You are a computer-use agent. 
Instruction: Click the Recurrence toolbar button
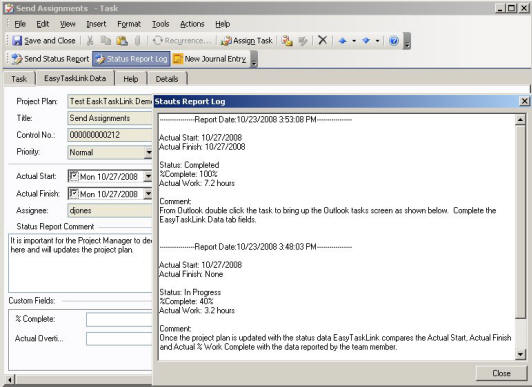(182, 41)
